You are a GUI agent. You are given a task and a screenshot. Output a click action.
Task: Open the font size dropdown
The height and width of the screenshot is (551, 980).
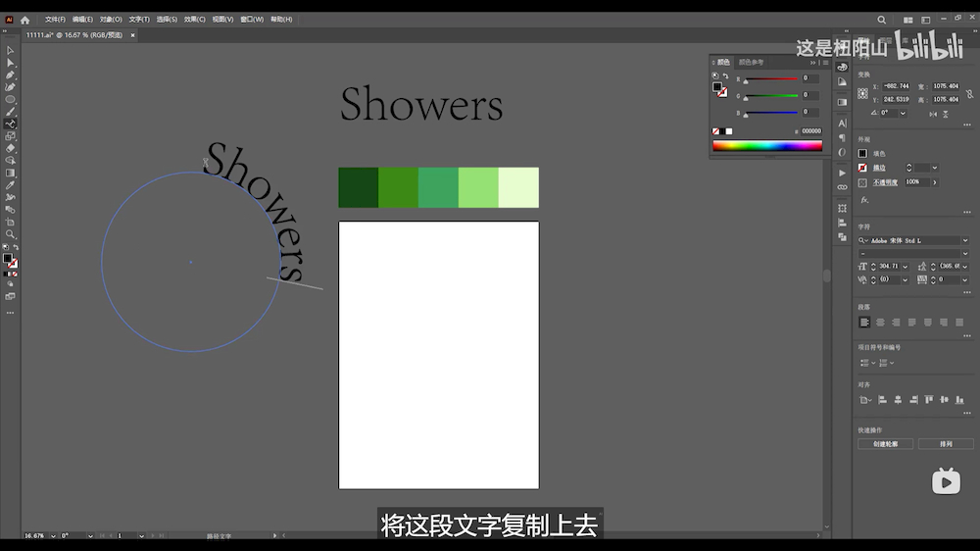pos(905,267)
